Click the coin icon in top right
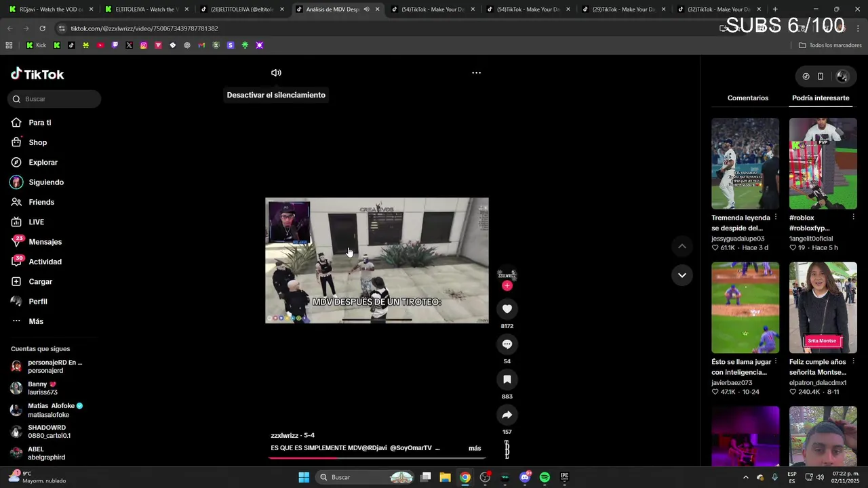The width and height of the screenshot is (868, 488). click(x=806, y=77)
